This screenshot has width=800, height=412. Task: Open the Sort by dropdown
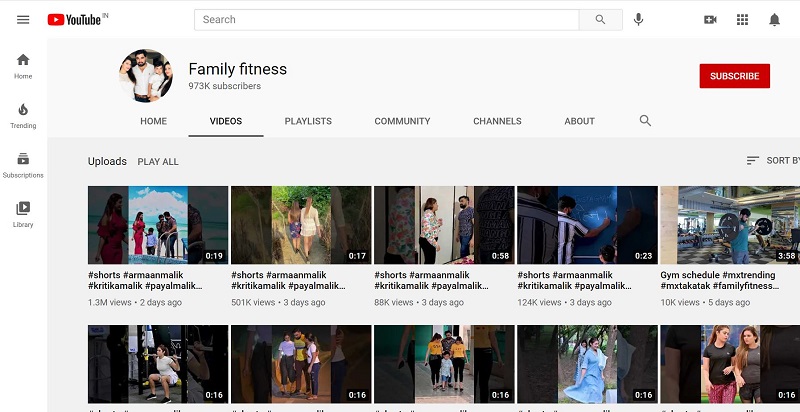[x=772, y=161]
